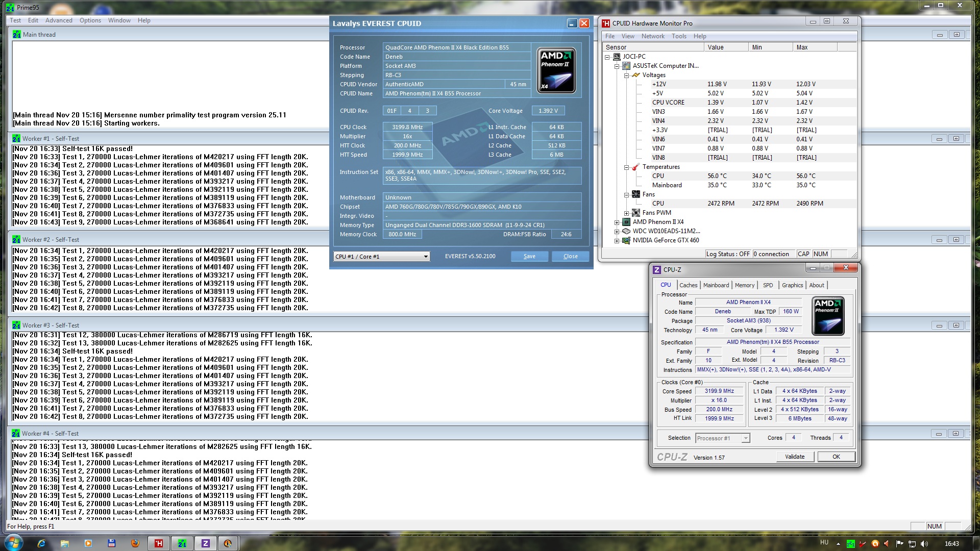Collapse the Temperatures group
The image size is (980, 551).
(x=626, y=167)
